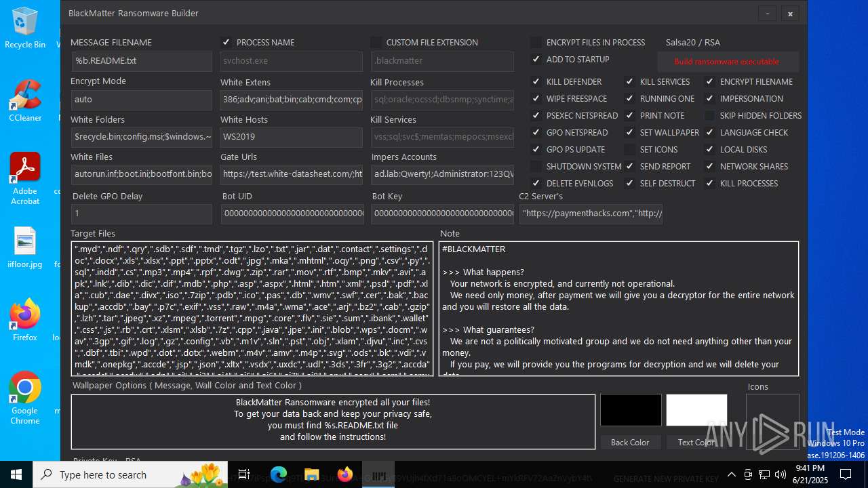The width and height of the screenshot is (868, 488).
Task: Toggle the GPO NETSPREAD checkbox
Action: point(536,132)
